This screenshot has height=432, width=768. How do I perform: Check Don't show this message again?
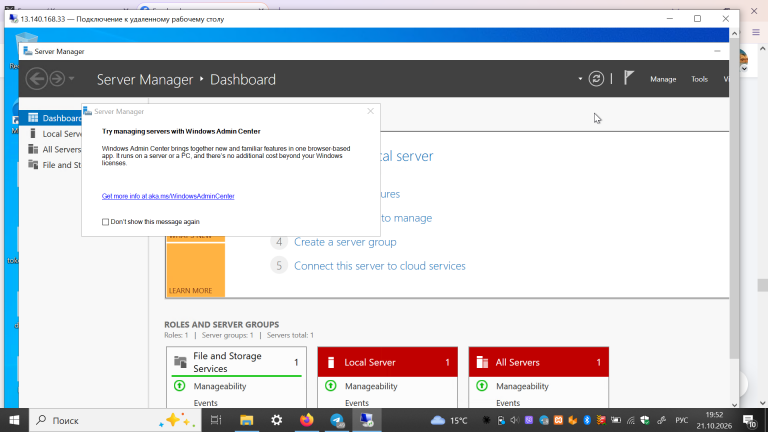(105, 222)
